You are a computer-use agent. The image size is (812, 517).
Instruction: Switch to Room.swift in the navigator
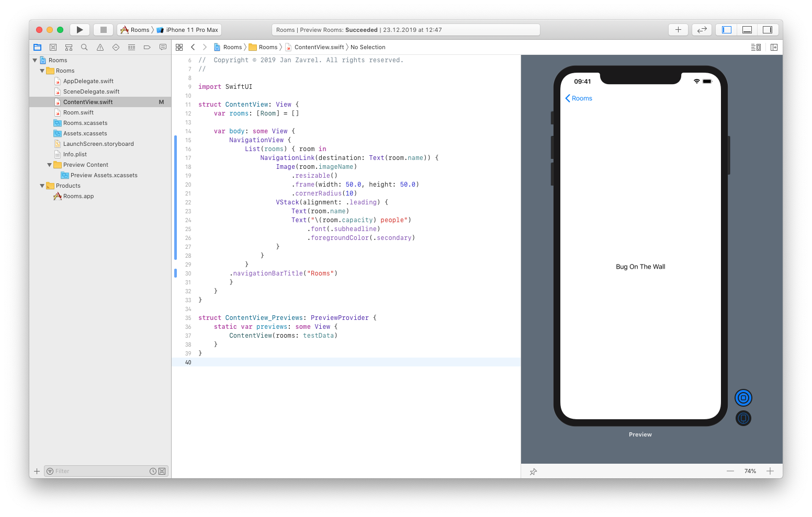click(80, 112)
